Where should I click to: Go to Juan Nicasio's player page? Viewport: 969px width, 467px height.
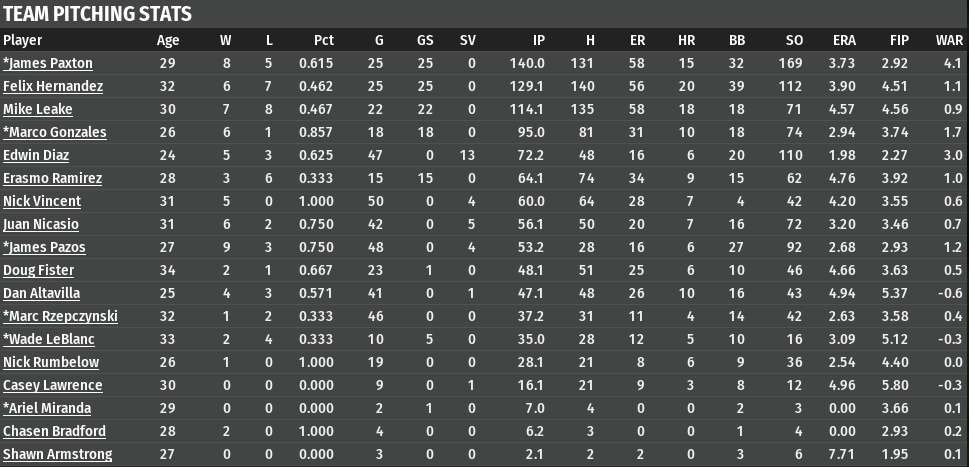point(41,224)
